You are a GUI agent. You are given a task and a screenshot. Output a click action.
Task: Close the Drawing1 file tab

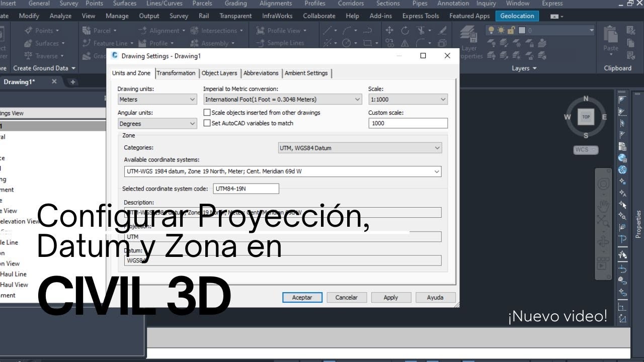click(x=54, y=81)
